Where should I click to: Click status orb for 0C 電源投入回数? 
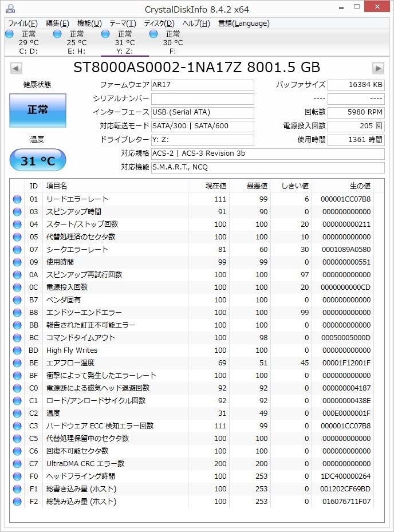[17, 287]
